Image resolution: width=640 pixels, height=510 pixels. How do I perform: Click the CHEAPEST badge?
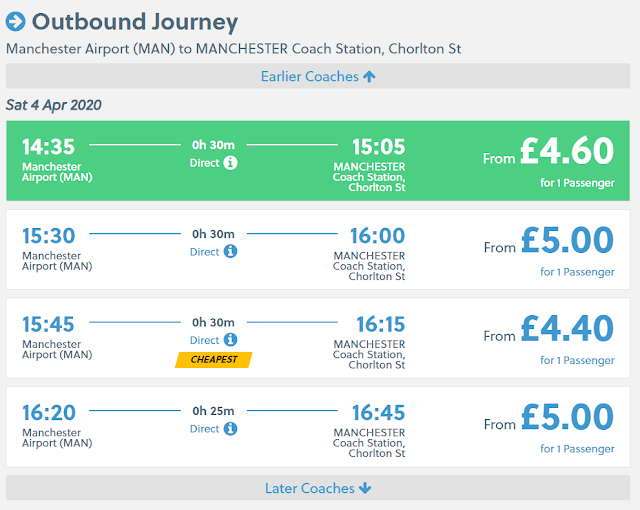click(214, 360)
